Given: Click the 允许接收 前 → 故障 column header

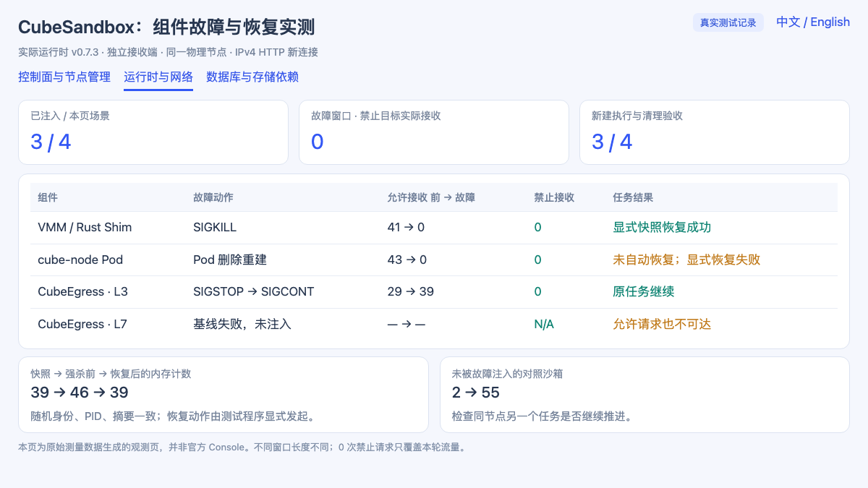Looking at the screenshot, I should point(431,197).
